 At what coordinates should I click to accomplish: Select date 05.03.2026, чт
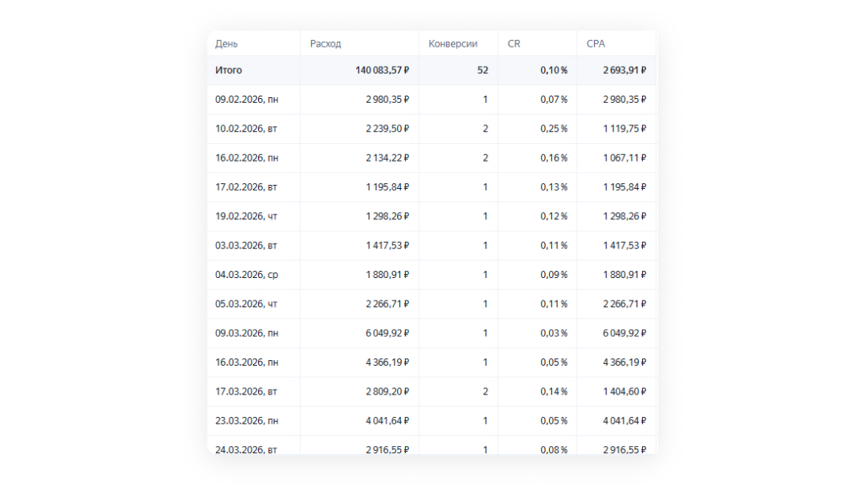pyautogui.click(x=247, y=305)
